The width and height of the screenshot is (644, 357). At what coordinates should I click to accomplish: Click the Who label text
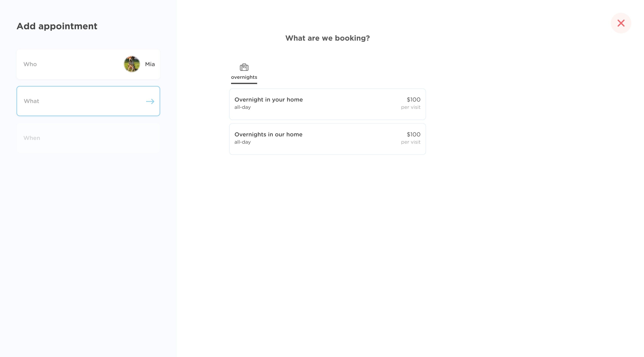30,64
